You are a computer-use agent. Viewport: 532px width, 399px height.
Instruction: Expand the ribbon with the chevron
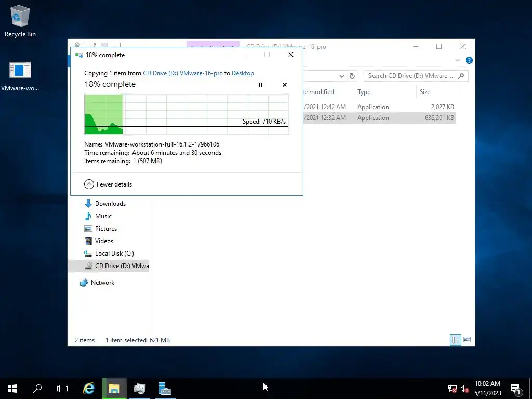(457, 60)
